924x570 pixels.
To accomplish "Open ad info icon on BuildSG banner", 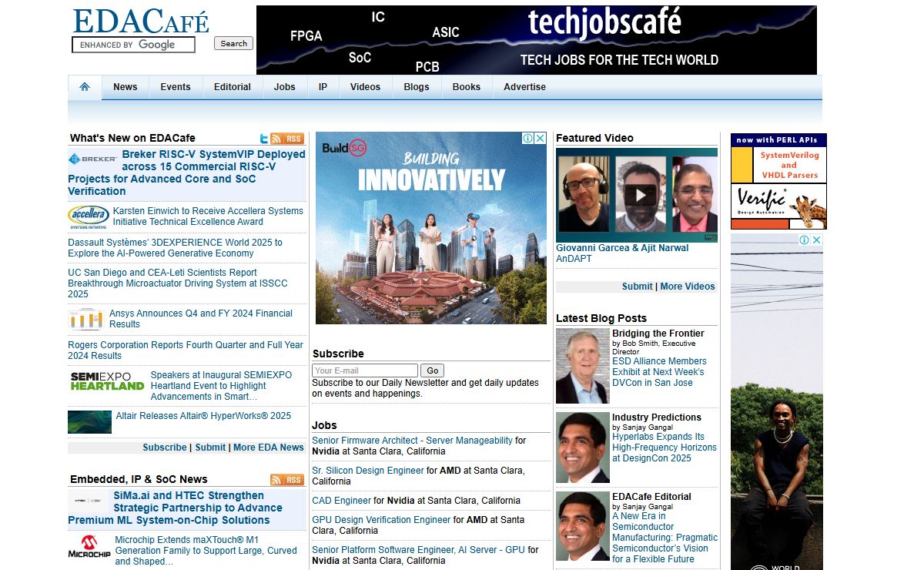I will (x=528, y=139).
